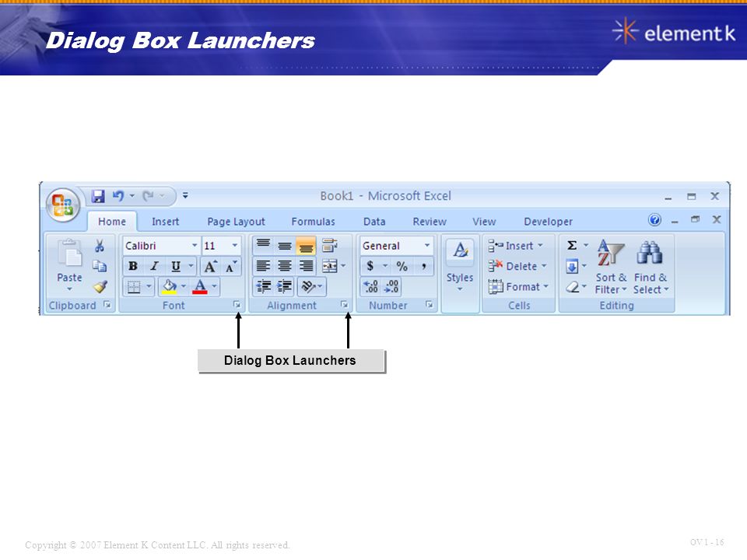
Task: Activate the Format Painter brush
Action: click(100, 286)
